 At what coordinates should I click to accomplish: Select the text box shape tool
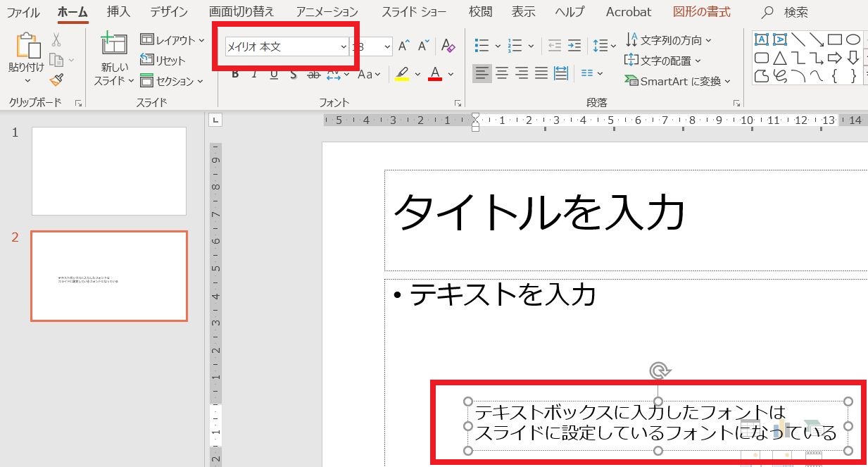[x=761, y=39]
